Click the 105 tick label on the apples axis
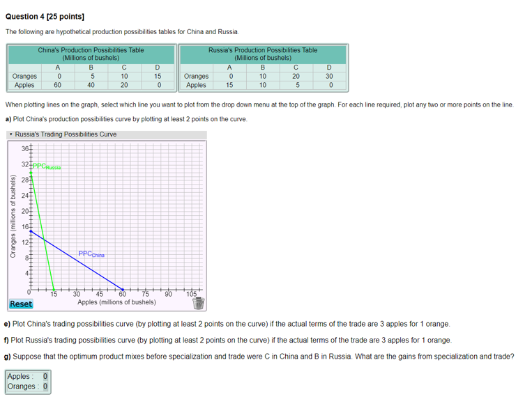532x406 pixels. pyautogui.click(x=191, y=294)
